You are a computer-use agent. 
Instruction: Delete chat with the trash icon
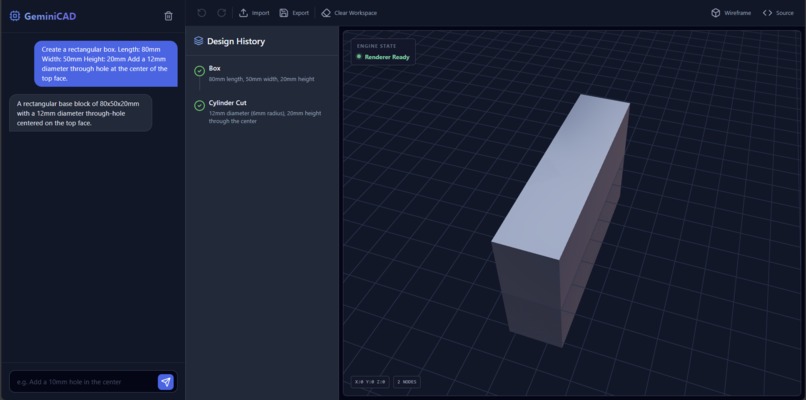tap(168, 16)
